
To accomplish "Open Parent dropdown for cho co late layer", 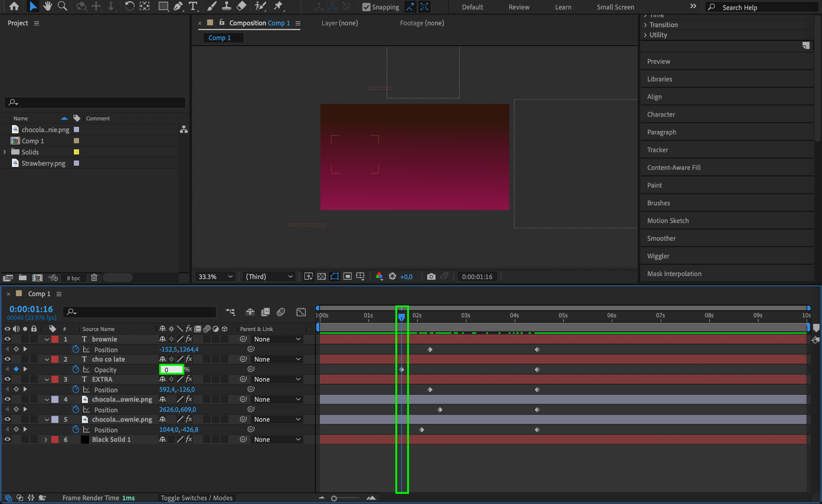I will (x=277, y=359).
